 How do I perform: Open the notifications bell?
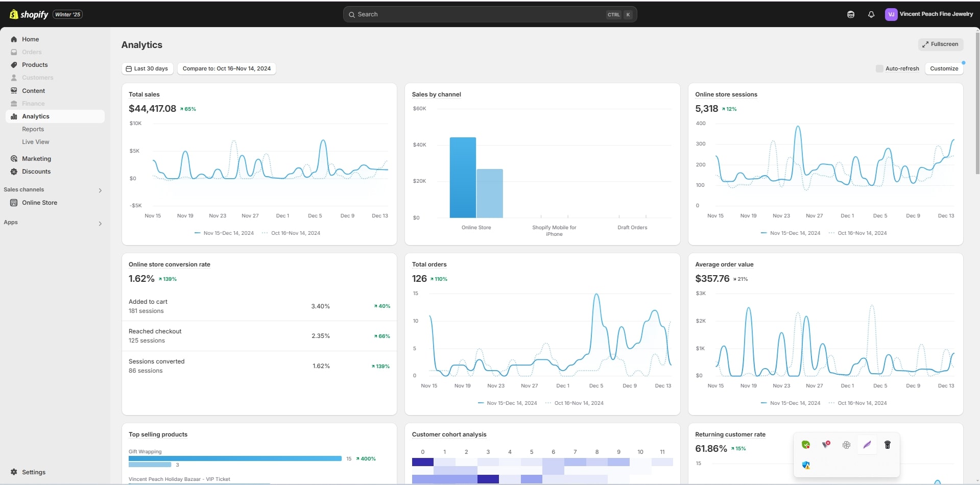(x=871, y=14)
